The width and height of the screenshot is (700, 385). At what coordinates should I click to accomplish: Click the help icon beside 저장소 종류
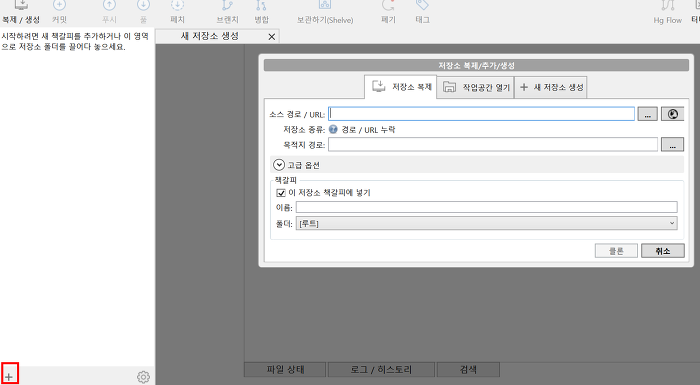coord(333,130)
